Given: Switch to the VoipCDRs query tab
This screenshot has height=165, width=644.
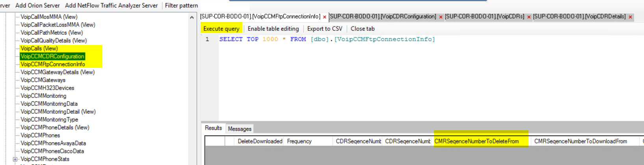Looking at the screenshot, I should pos(484,17).
